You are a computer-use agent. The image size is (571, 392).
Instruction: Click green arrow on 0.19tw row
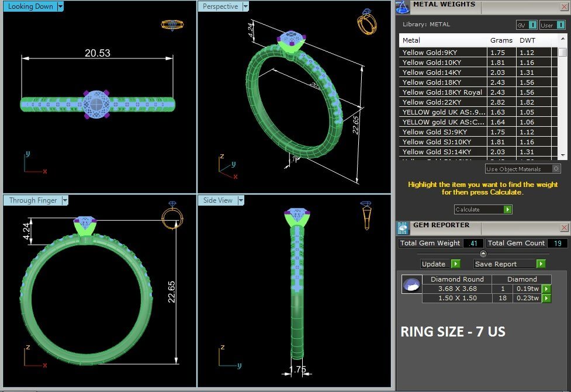(x=546, y=289)
